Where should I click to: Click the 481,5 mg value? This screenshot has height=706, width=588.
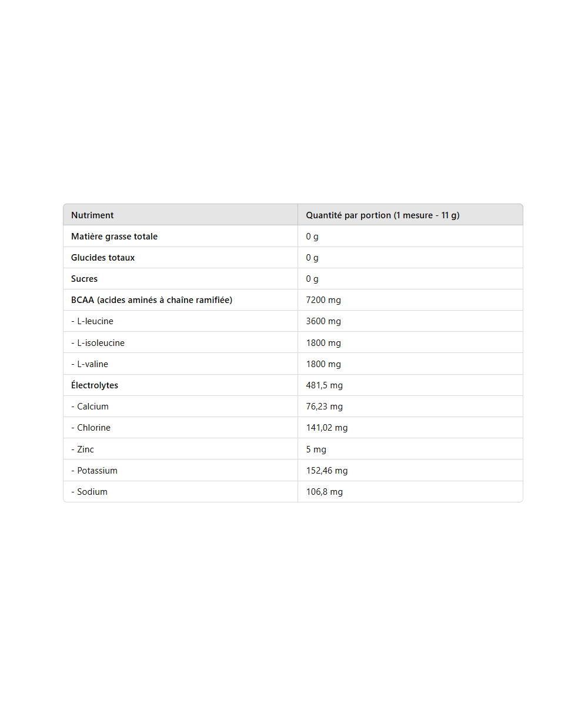point(324,385)
